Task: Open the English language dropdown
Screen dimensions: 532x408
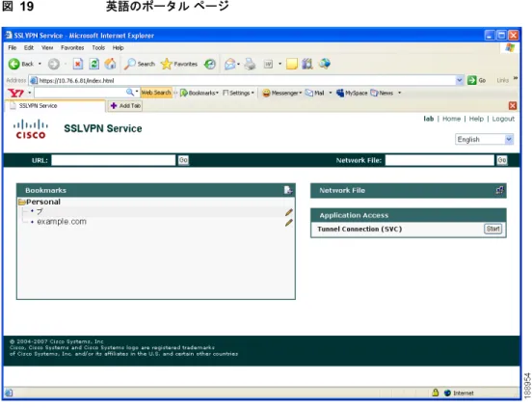Action: click(x=484, y=140)
